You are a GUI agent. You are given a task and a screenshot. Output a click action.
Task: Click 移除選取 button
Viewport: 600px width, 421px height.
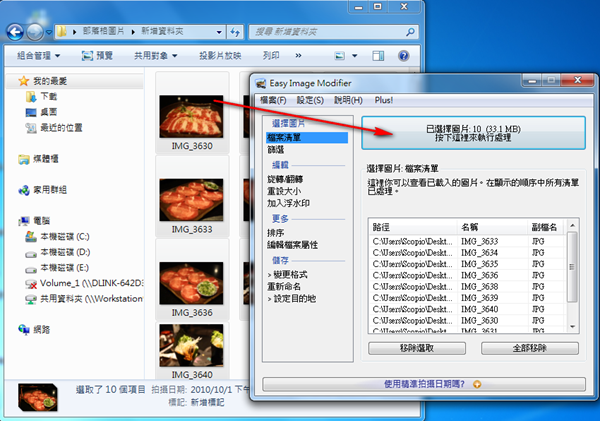(x=417, y=348)
